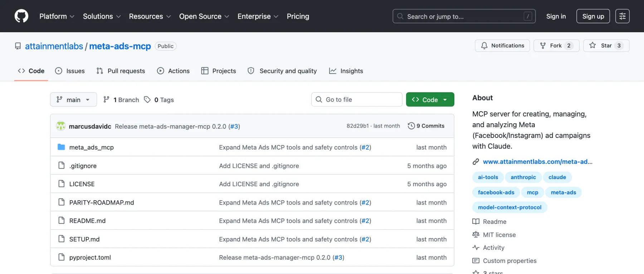
Task: Expand the Platform menu
Action: pyautogui.click(x=57, y=16)
